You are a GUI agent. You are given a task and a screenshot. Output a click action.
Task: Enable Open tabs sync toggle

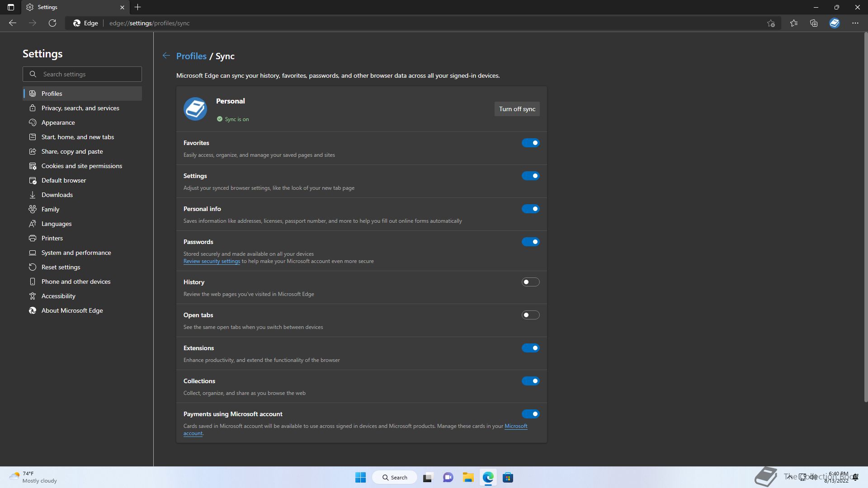coord(530,315)
